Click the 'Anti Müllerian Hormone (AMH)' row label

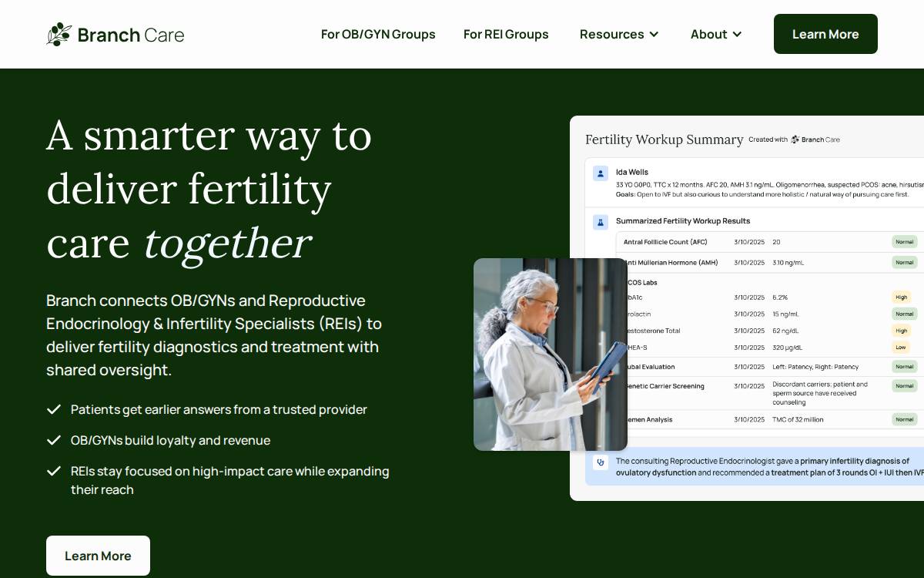[671, 263]
